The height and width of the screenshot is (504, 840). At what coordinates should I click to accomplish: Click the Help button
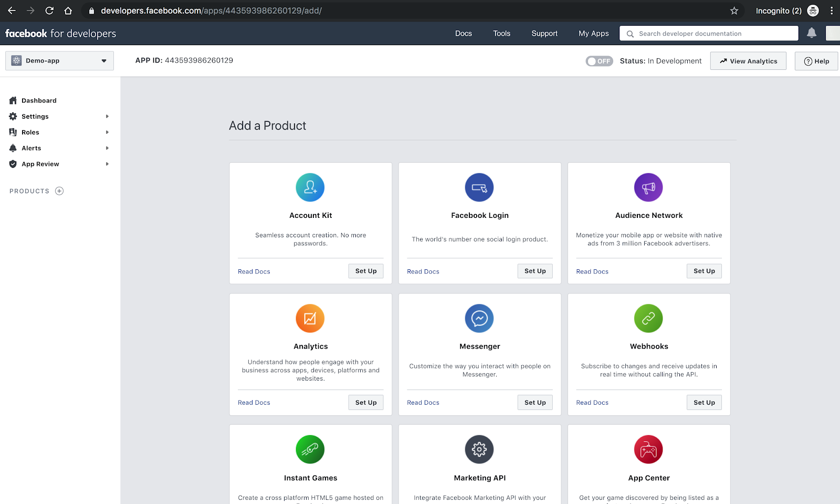[816, 61]
